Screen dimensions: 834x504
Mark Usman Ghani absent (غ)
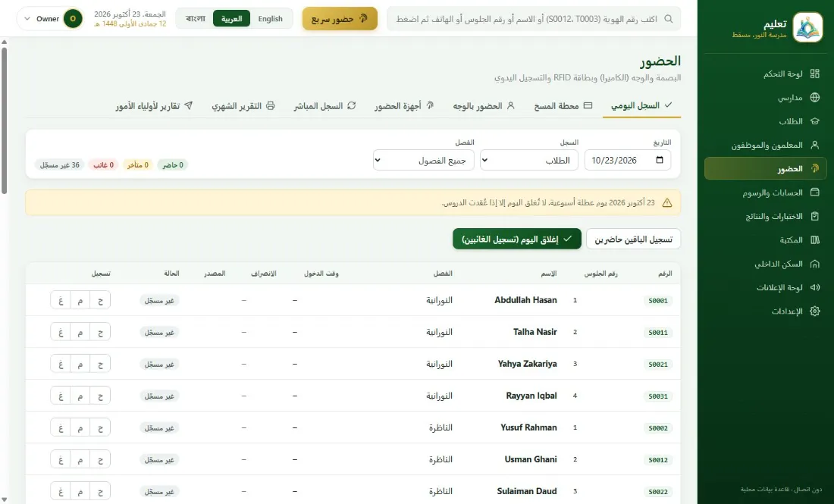coord(61,460)
